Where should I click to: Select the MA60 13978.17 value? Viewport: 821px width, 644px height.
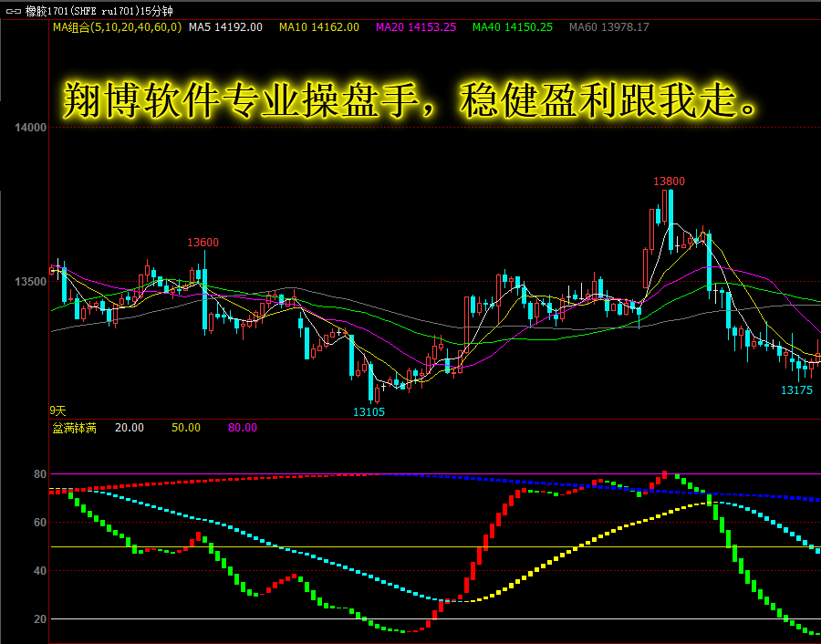pyautogui.click(x=609, y=27)
